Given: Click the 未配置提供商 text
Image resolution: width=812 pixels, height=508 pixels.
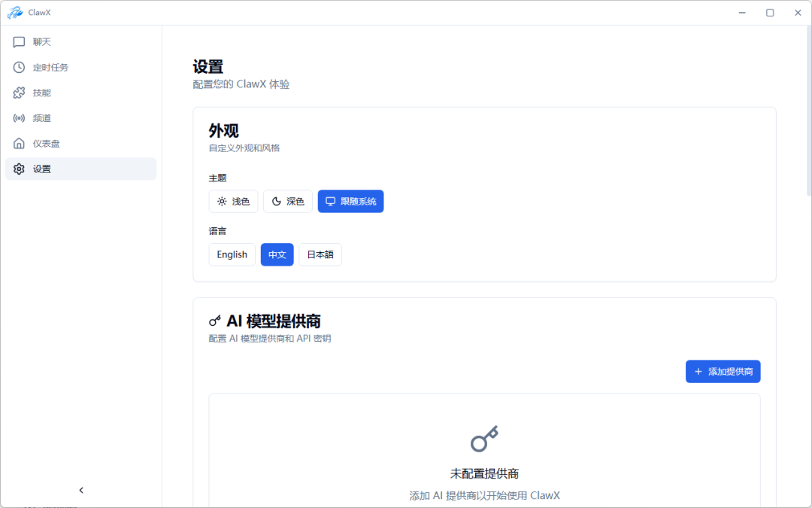Looking at the screenshot, I should pos(485,474).
